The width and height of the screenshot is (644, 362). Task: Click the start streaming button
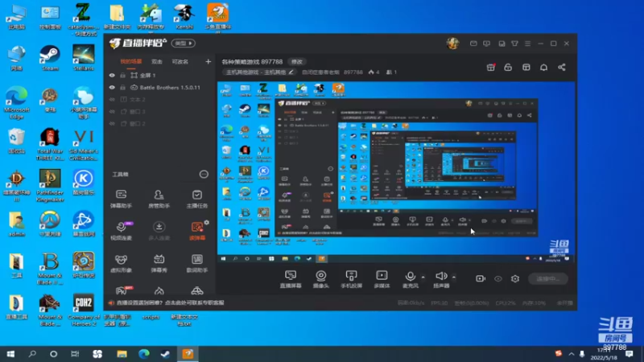point(548,278)
